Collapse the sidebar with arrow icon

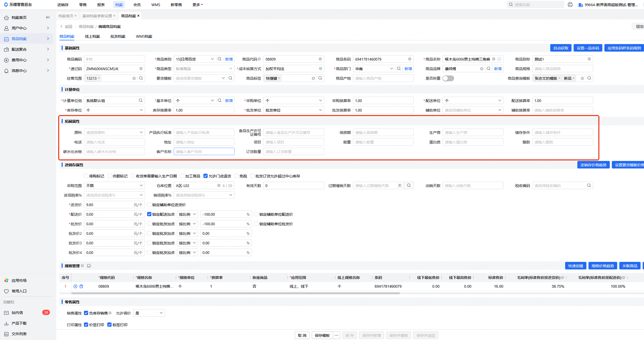(x=48, y=18)
